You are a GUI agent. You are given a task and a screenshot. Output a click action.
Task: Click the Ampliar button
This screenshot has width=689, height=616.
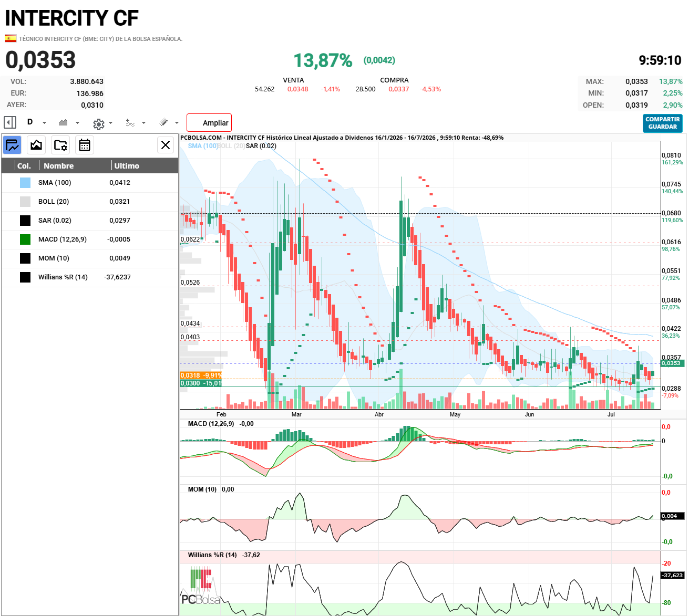[x=209, y=123]
